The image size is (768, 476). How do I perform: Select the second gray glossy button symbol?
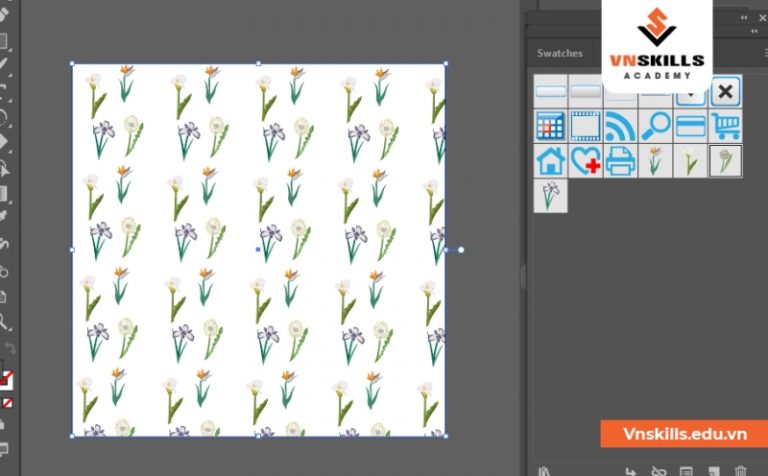click(x=585, y=92)
